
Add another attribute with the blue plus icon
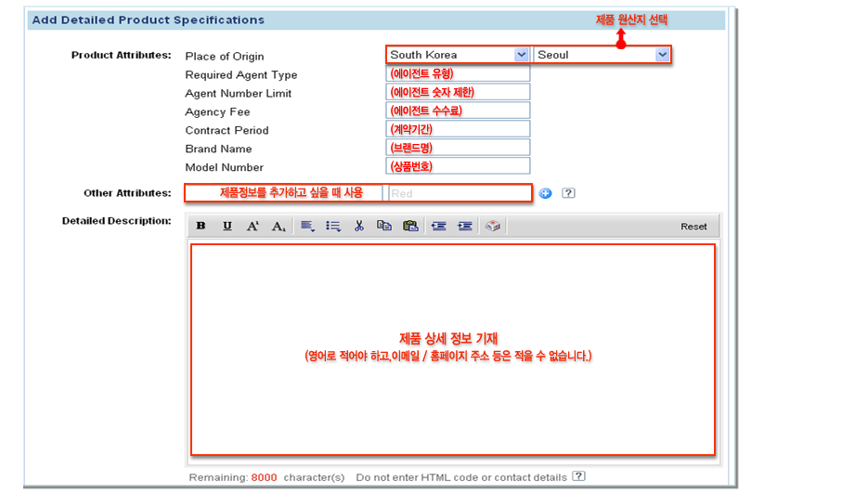(x=545, y=193)
